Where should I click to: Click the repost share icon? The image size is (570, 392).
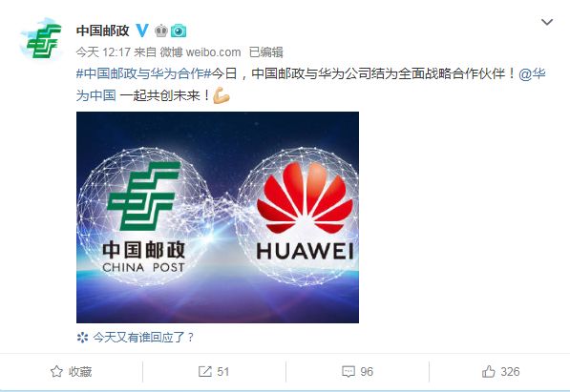(205, 371)
